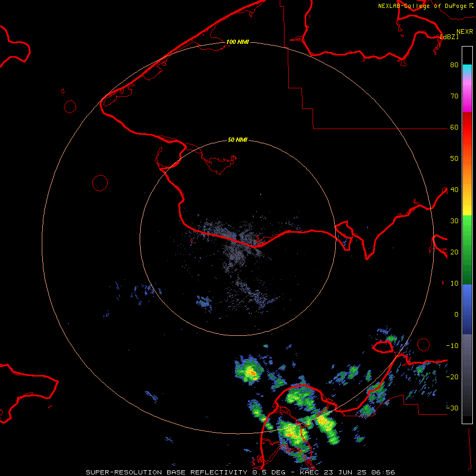
Task: Click the 'KAEC 23 JUN 25 06:56' timestamp
Action: (x=347, y=472)
